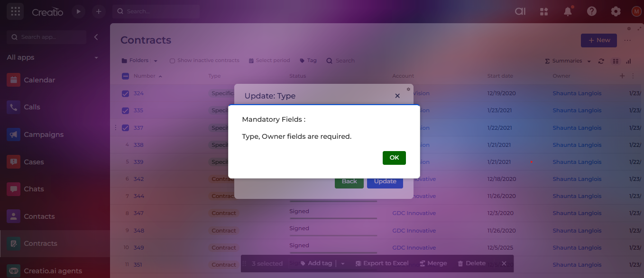Toggle the select-all checkbox in header
Image resolution: width=644 pixels, height=278 pixels.
tap(125, 76)
